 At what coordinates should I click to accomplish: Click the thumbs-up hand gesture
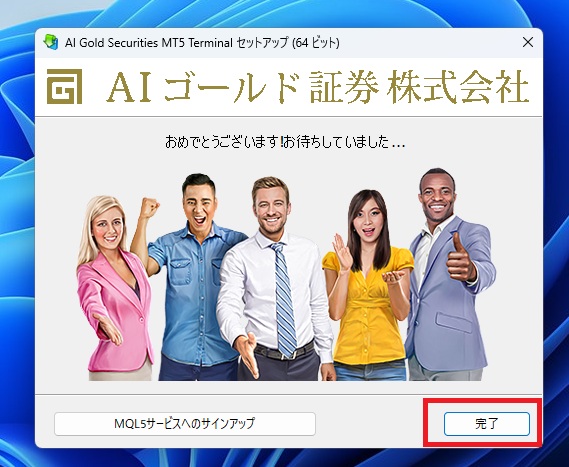pos(459,259)
